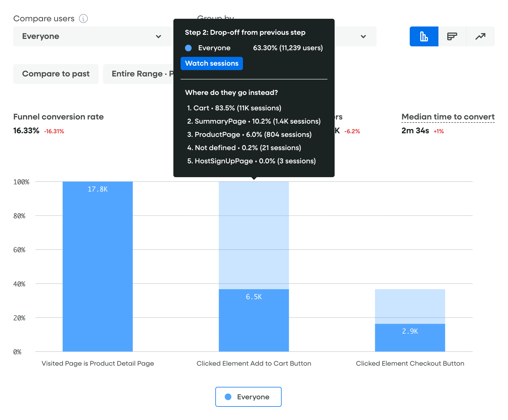Select the Cart entry in the drop-off list

click(234, 108)
